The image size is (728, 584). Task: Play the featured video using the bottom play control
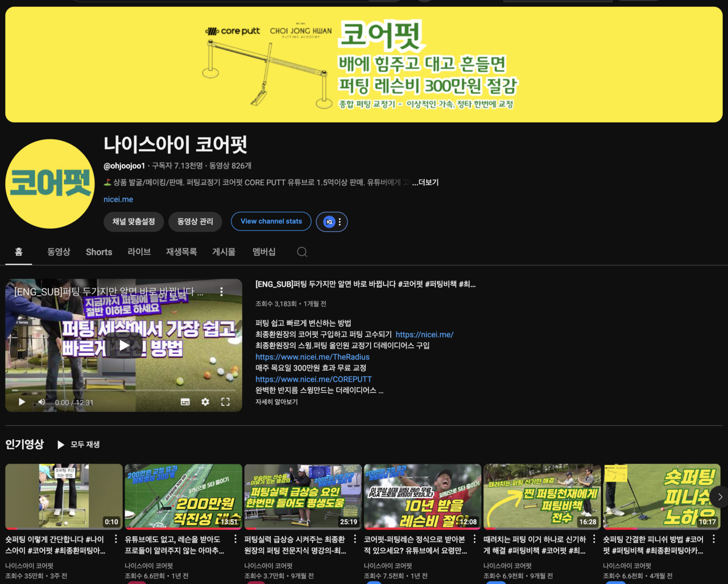[x=22, y=402]
